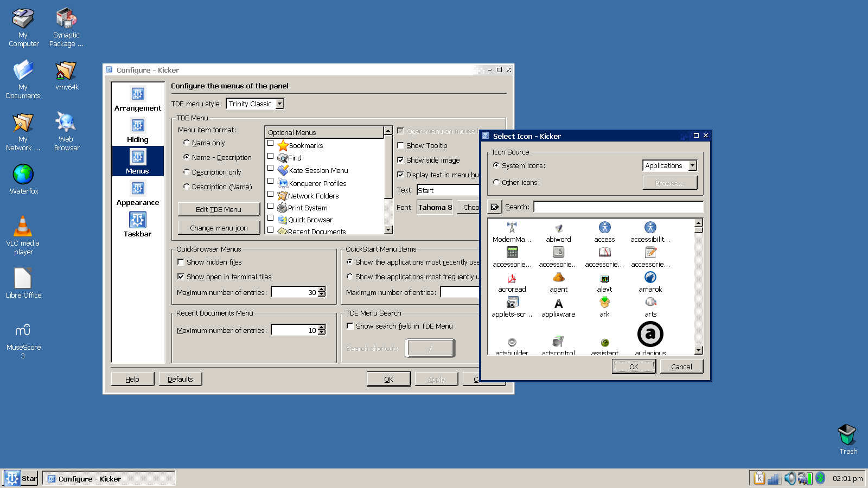Increase the QuickBrowser maximum entries spinner
The height and width of the screenshot is (488, 868).
pos(322,290)
